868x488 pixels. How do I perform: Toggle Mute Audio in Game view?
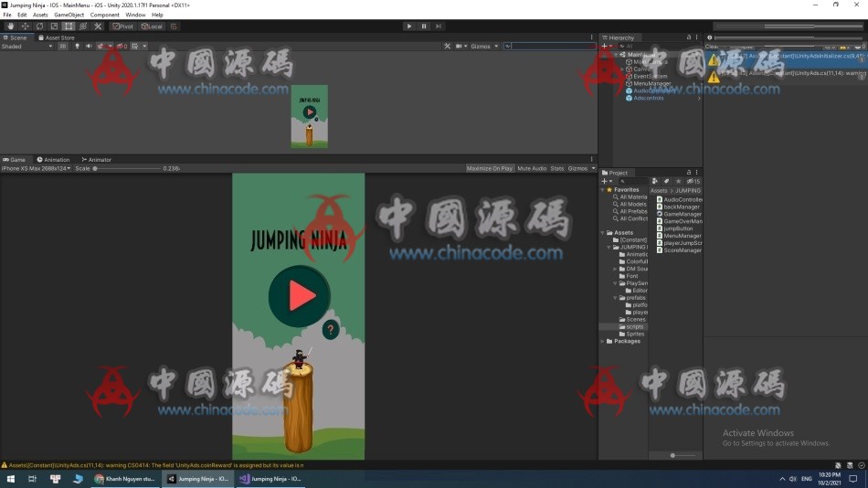click(x=532, y=168)
